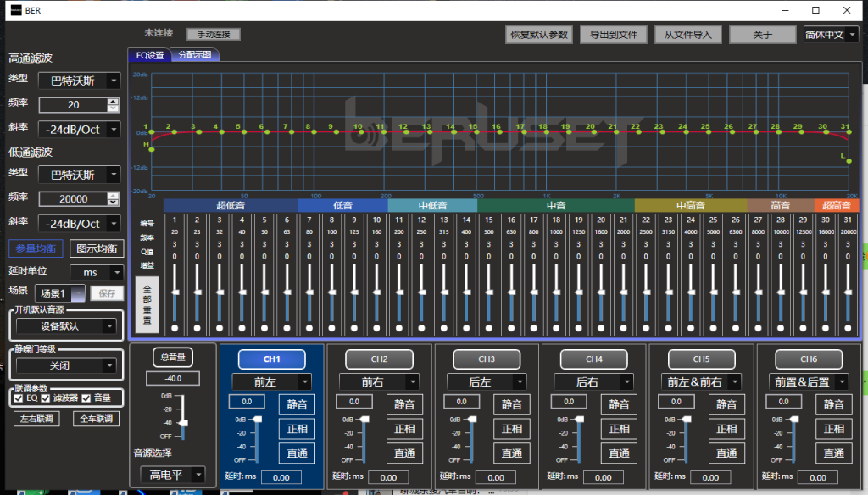This screenshot has height=495, width=868.
Task: Select the 高音 band header
Action: point(781,205)
